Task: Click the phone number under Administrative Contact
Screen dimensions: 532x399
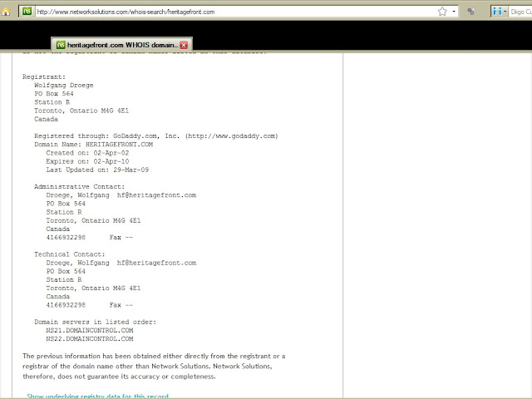Action: [x=66, y=238]
